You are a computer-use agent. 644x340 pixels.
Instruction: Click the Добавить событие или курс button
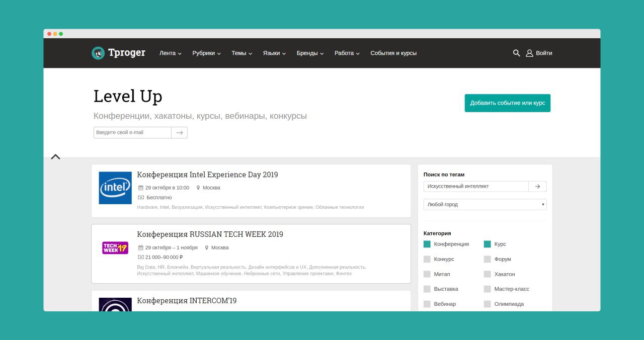[x=508, y=103]
